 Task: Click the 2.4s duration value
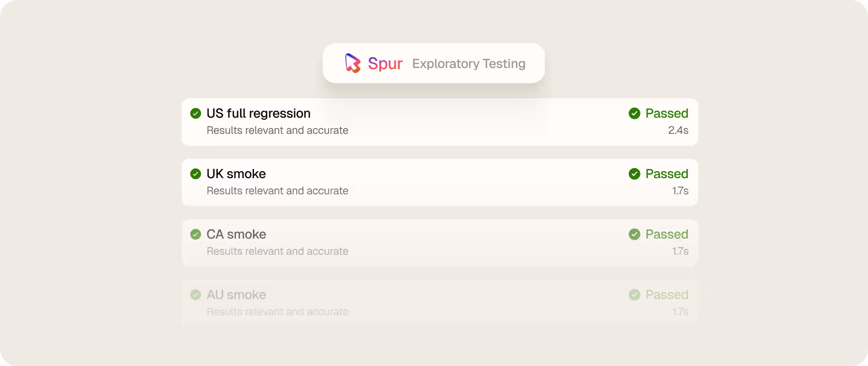[678, 130]
